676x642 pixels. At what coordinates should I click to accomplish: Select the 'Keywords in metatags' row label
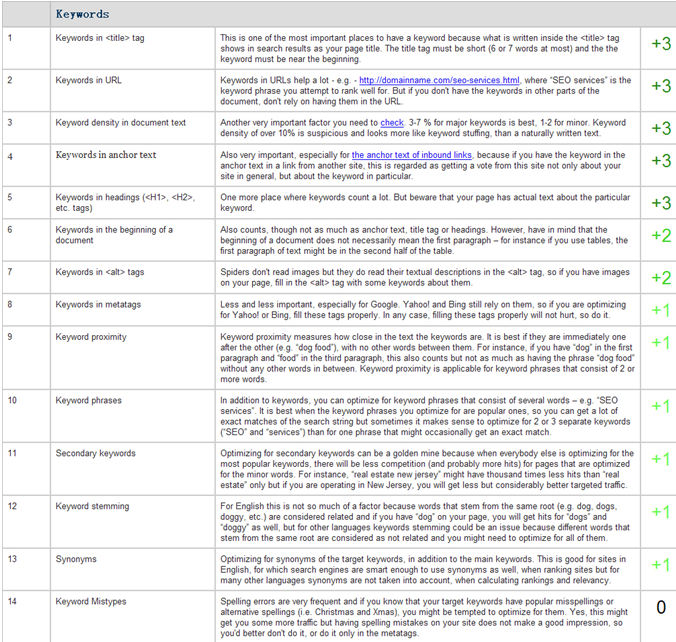pos(99,303)
